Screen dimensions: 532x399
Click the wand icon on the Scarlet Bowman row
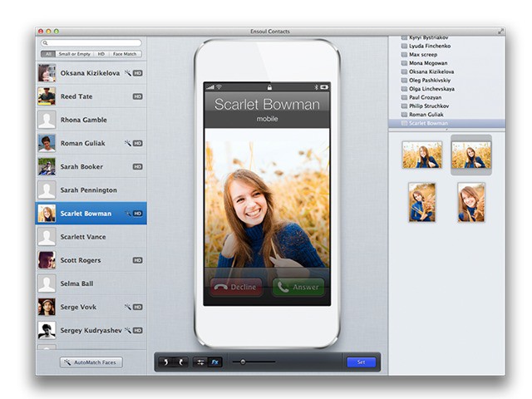click(127, 214)
